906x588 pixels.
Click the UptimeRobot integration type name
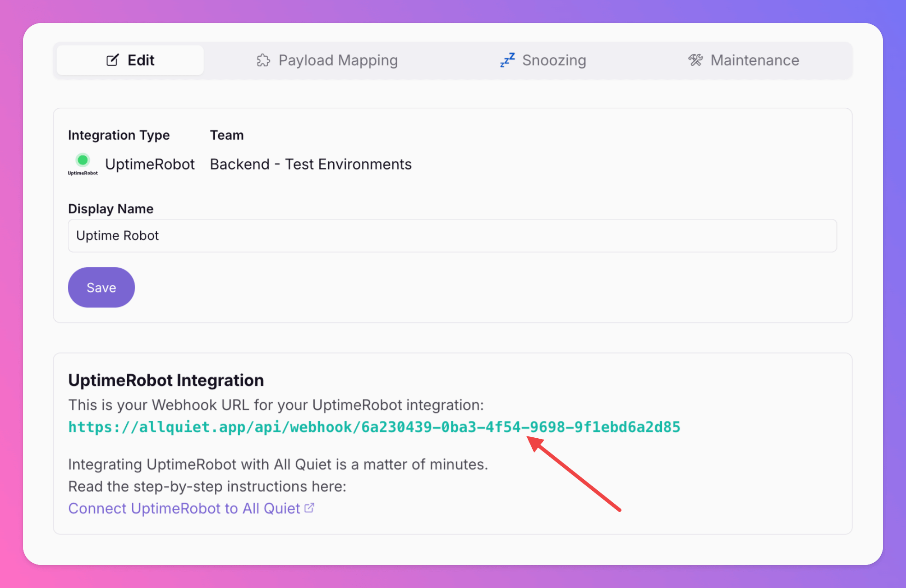[150, 164]
